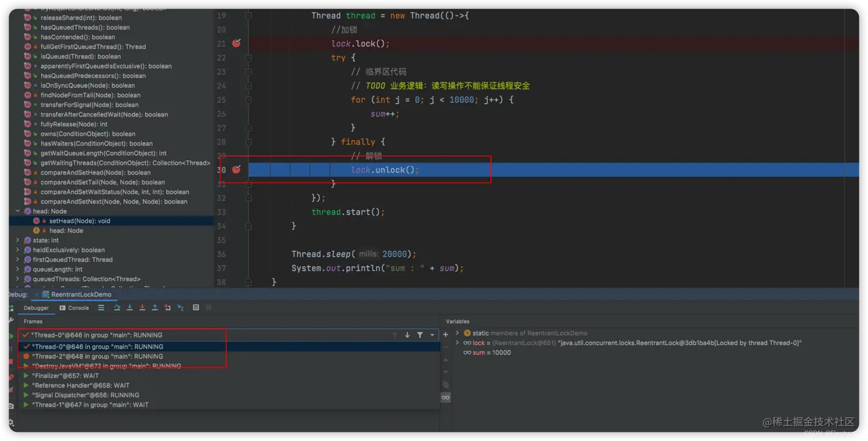Expand the state: int node

[18, 240]
